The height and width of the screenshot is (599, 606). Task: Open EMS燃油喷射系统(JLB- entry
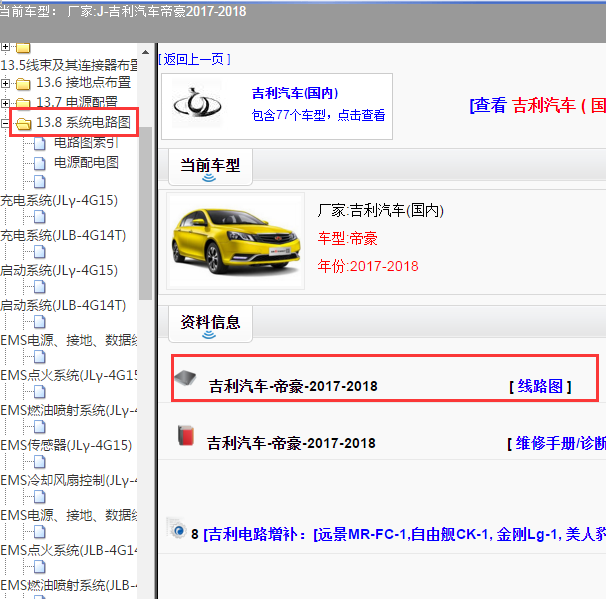point(69,585)
